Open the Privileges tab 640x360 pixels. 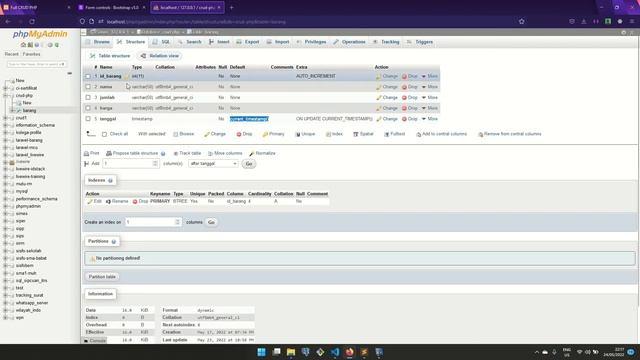click(311, 42)
